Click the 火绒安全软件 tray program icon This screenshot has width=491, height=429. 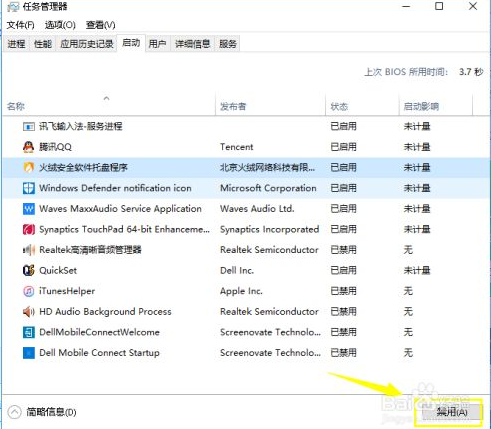(29, 167)
